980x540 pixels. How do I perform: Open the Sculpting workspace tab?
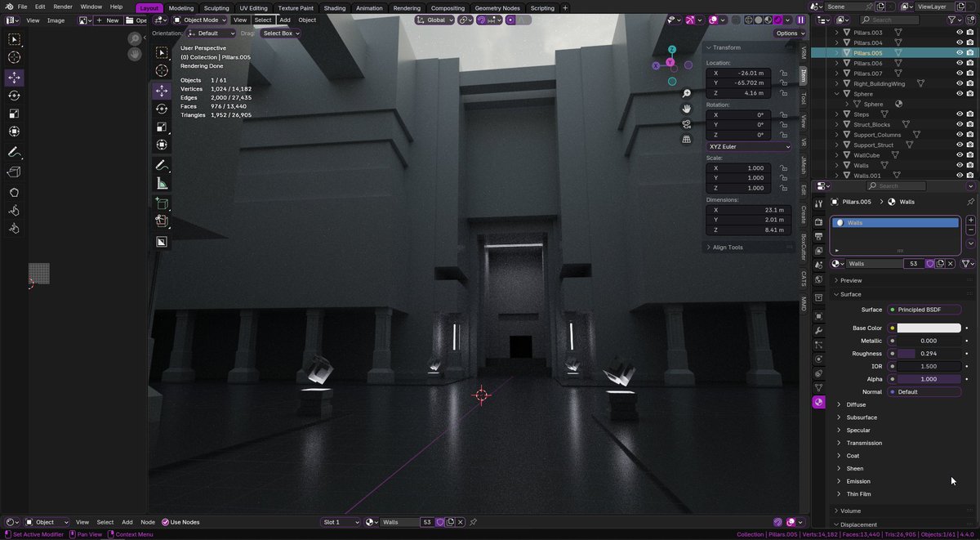pos(216,8)
